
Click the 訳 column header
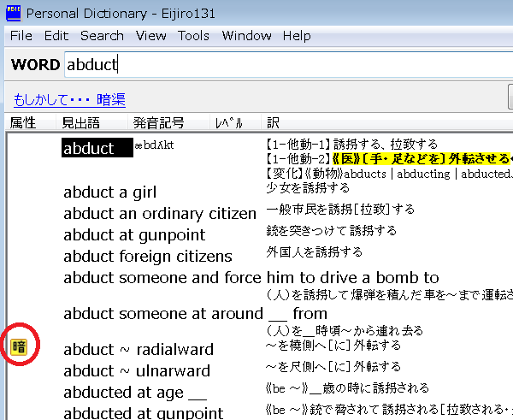(x=274, y=123)
